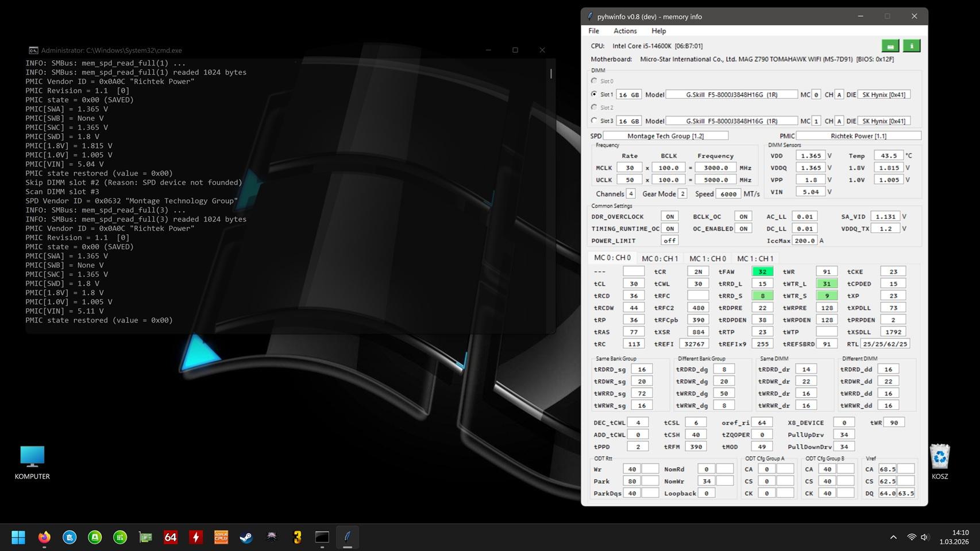Open the Aorus CPU-Z taskbar icon

221,537
